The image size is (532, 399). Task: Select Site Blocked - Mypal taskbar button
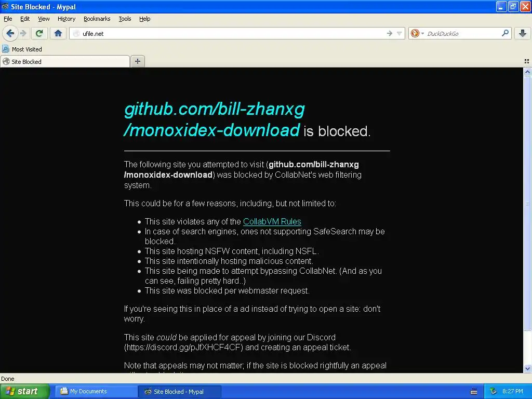pos(180,392)
